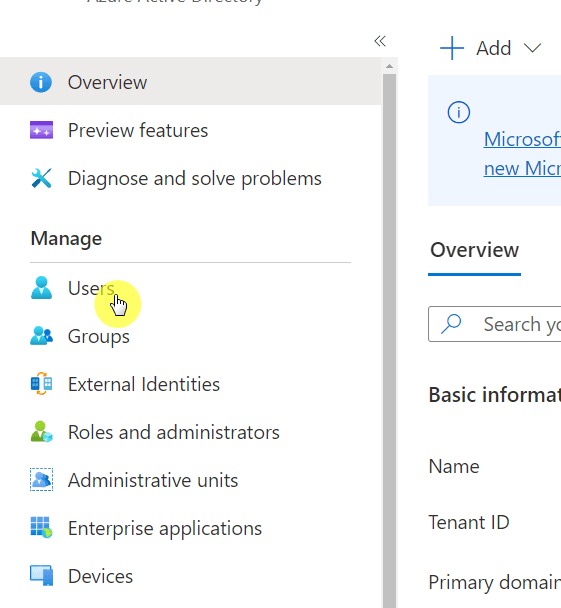Follow the Microsoft link in info banner

tap(522, 154)
